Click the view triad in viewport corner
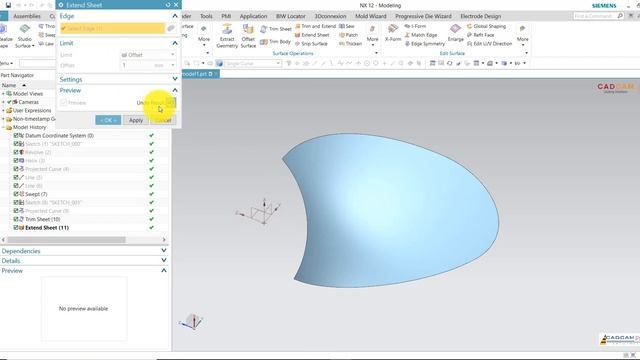640x360 pixels. pyautogui.click(x=192, y=322)
